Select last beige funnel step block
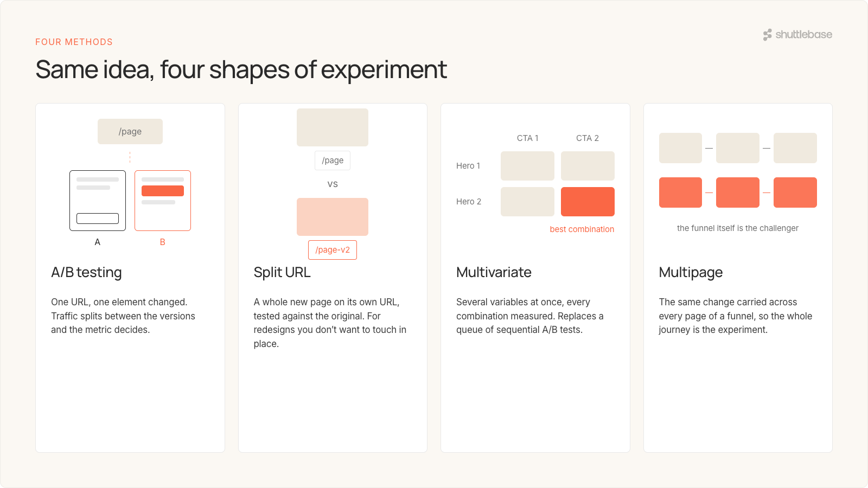 (795, 148)
